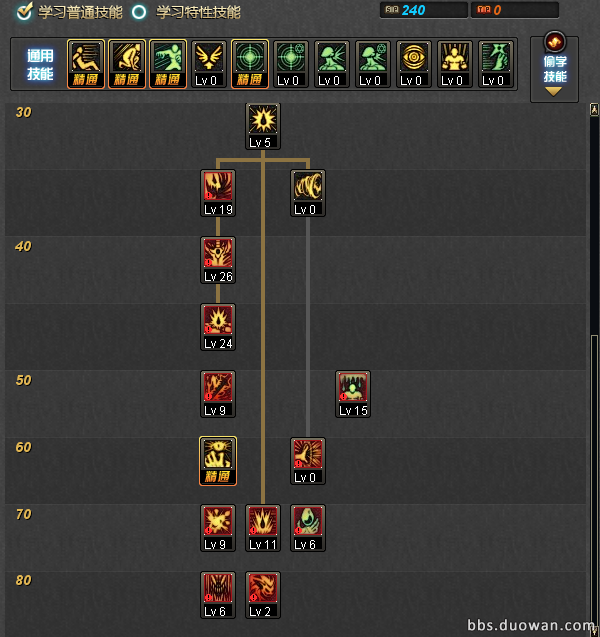
Task: Select the Lv 26 red skill icon
Action: (x=218, y=260)
